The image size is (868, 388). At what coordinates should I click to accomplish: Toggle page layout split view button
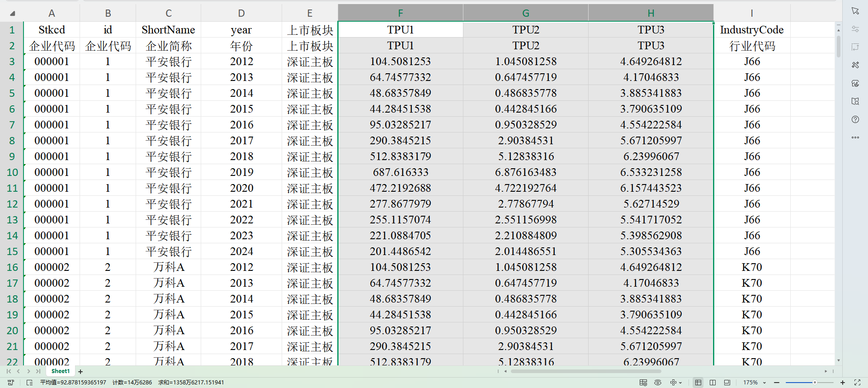click(712, 383)
